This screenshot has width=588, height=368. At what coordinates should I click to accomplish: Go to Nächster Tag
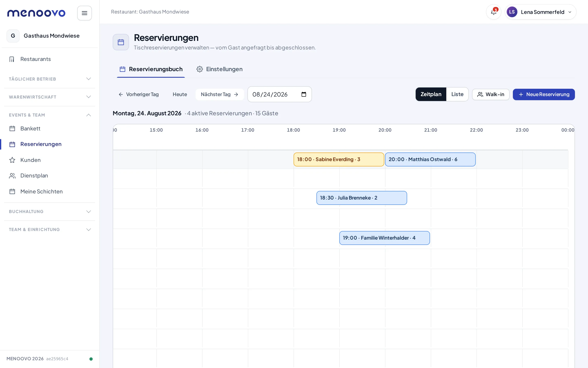pyautogui.click(x=220, y=94)
